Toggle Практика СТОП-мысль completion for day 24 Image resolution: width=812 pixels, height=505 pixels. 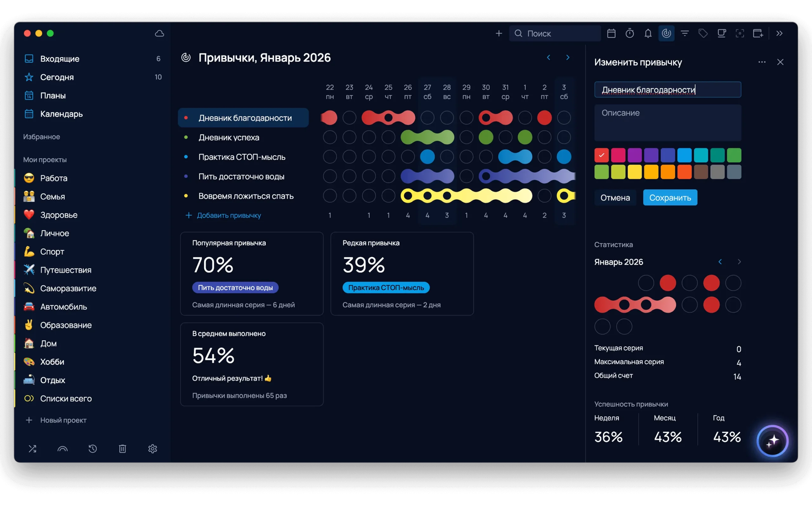(x=369, y=157)
